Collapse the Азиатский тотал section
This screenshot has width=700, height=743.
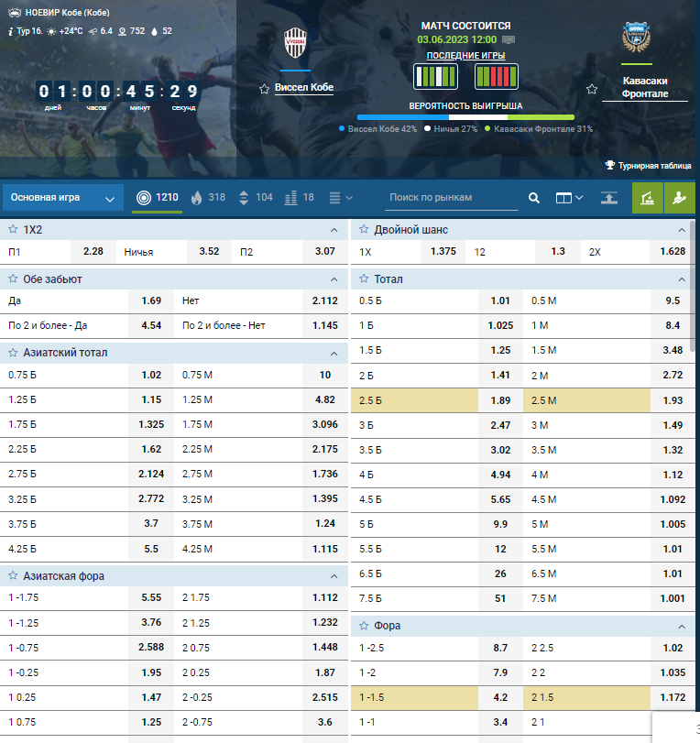click(334, 354)
